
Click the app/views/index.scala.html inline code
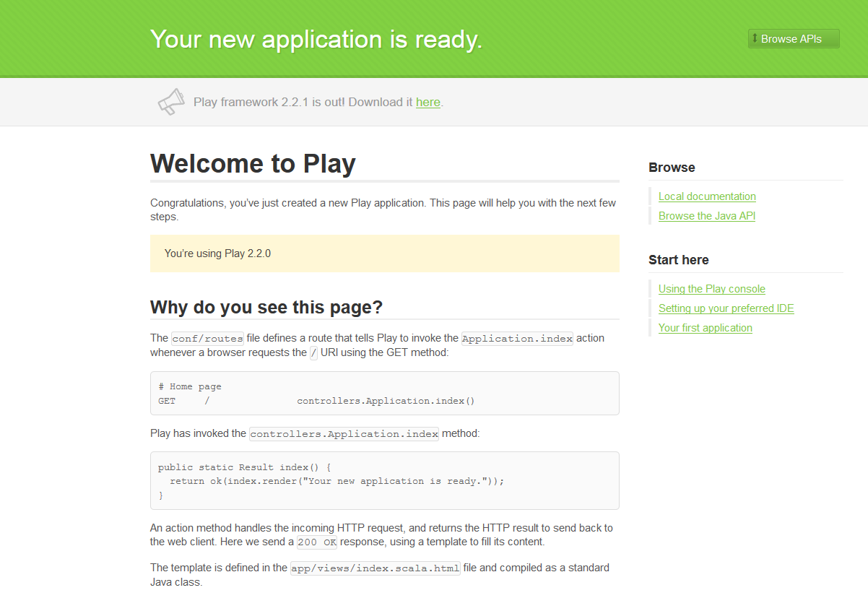376,568
